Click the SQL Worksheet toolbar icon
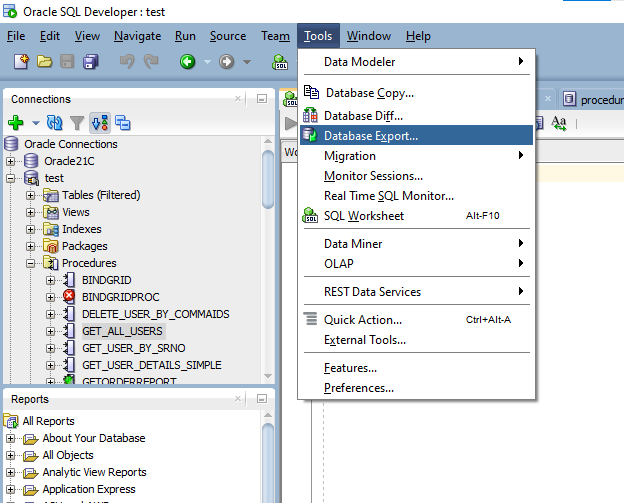The image size is (624, 503). click(x=280, y=62)
